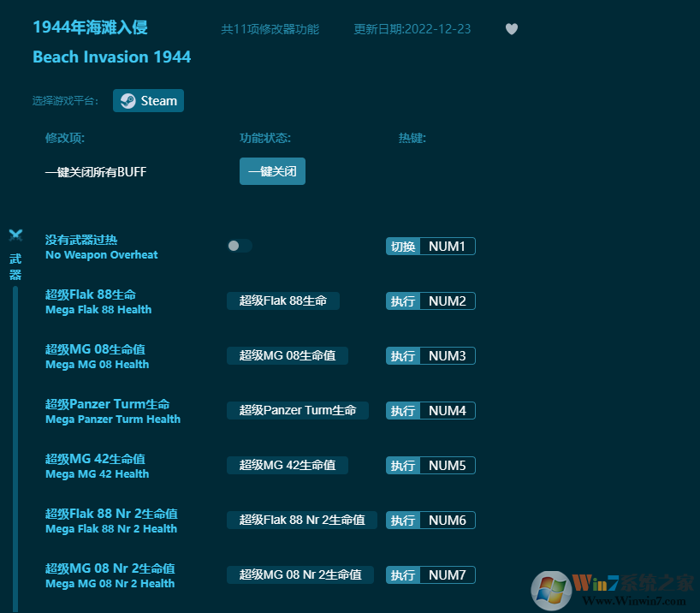Click the 武器 category side label
The height and width of the screenshot is (613, 700).
tap(15, 267)
